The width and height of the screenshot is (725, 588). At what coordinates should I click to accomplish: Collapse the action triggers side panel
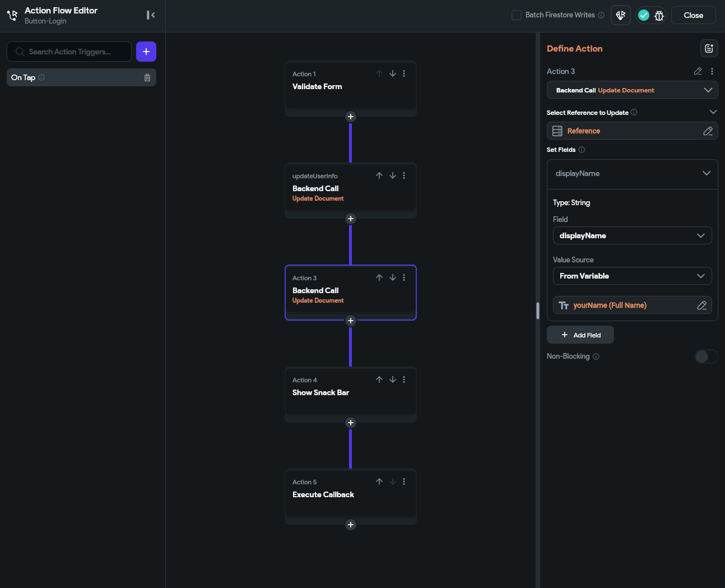(x=151, y=15)
